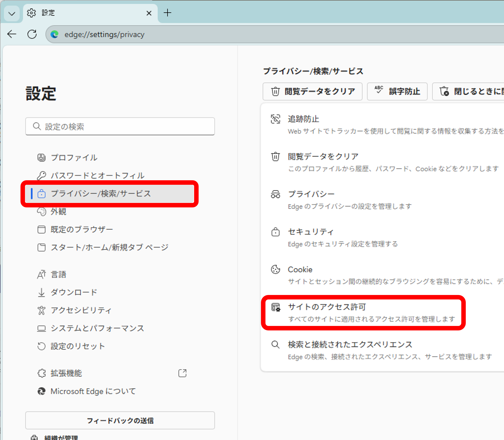Screen dimensions: 504x440
Task: Open 外観 appearance settings
Action: (x=59, y=211)
